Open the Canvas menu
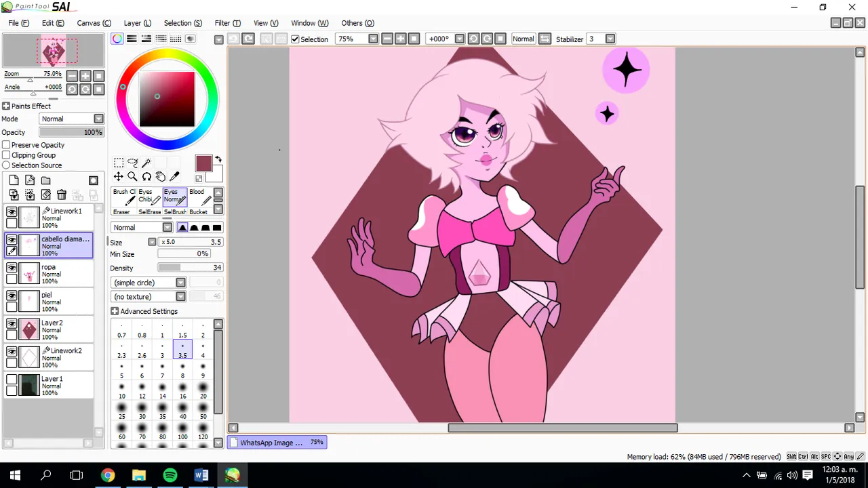868x488 pixels. click(x=94, y=23)
